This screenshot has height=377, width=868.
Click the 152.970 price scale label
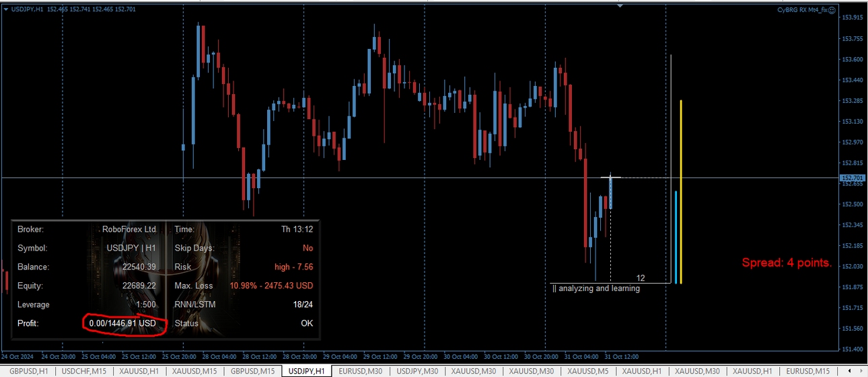tap(853, 142)
